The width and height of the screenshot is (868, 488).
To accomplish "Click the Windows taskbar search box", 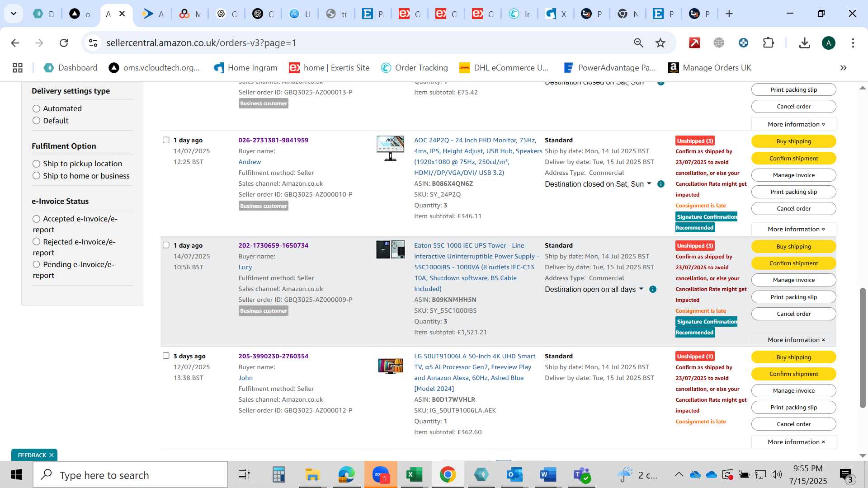I will pyautogui.click(x=130, y=475).
